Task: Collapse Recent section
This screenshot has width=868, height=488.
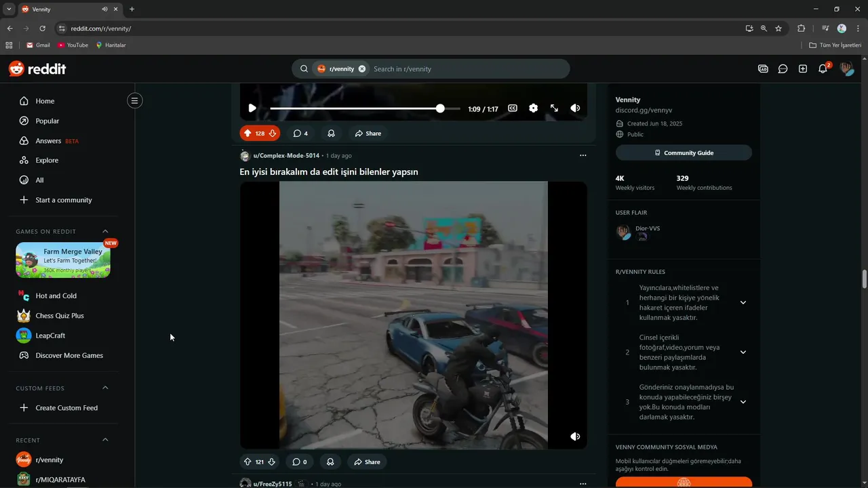Action: click(x=105, y=440)
